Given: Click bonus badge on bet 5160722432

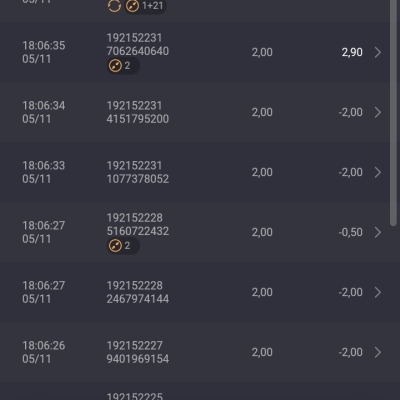Looking at the screenshot, I should pyautogui.click(x=123, y=246).
